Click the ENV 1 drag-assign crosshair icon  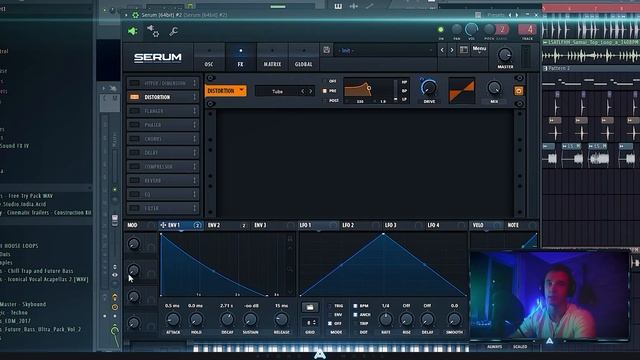pos(163,225)
